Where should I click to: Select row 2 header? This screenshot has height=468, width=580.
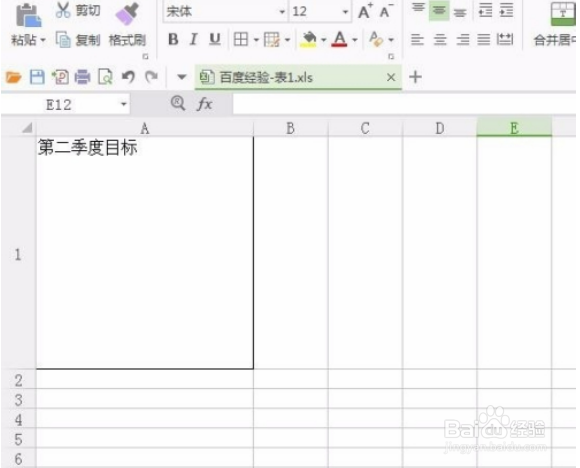18,380
